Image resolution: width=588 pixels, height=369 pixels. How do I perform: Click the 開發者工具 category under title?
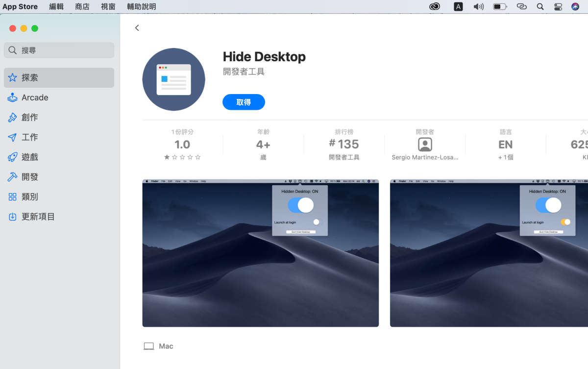click(244, 72)
